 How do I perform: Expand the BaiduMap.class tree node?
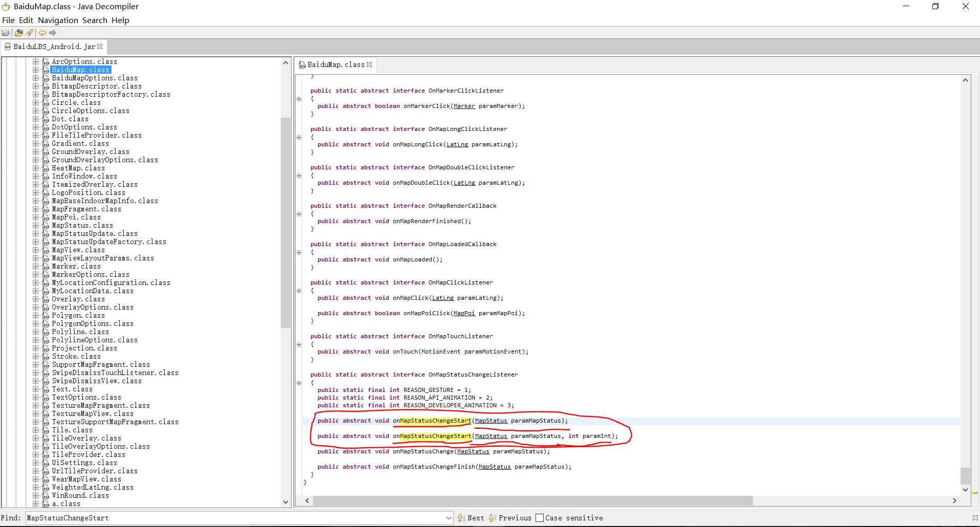point(36,70)
